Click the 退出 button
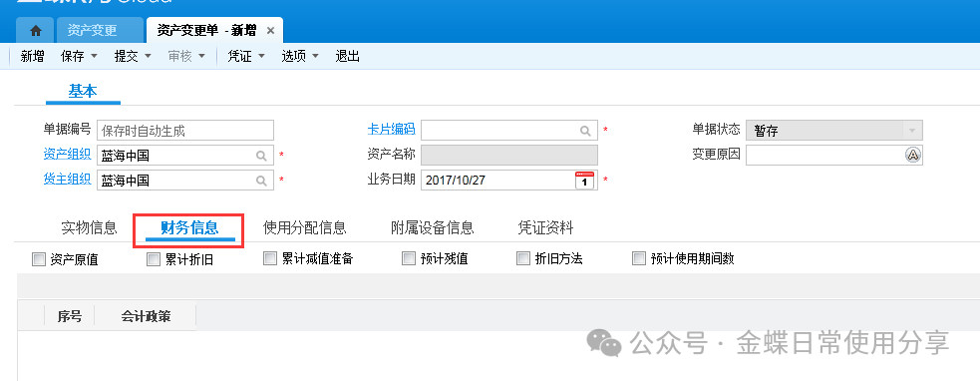 click(348, 56)
